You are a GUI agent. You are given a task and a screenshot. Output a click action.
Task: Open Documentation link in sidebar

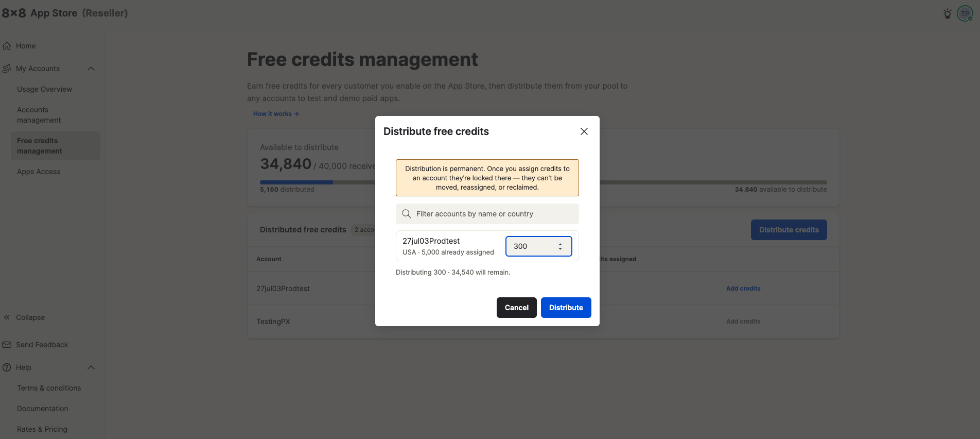coord(43,409)
